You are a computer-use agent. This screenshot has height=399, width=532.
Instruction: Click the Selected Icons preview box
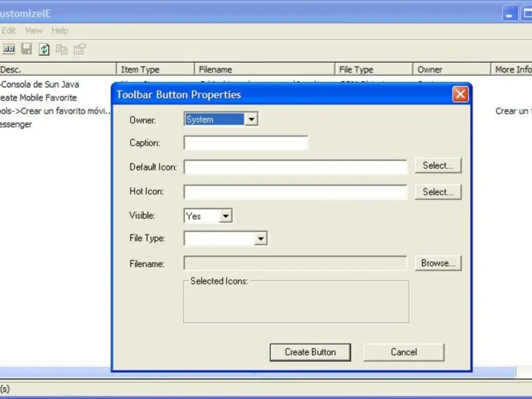(296, 302)
